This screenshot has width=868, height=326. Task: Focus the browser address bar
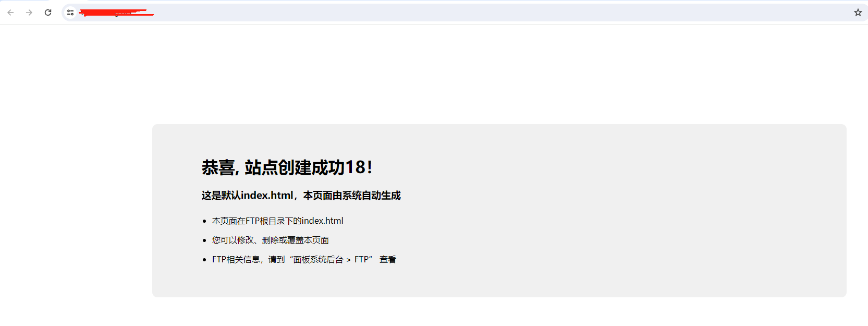coord(464,13)
